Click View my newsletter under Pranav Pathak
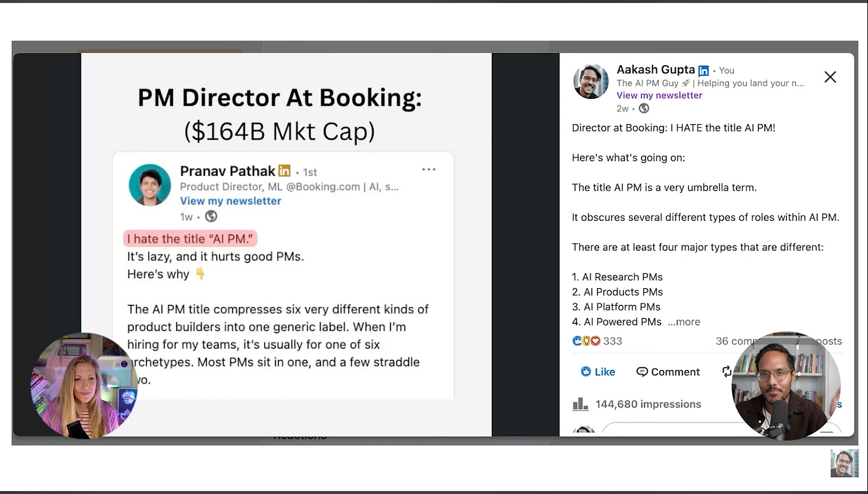 [231, 201]
